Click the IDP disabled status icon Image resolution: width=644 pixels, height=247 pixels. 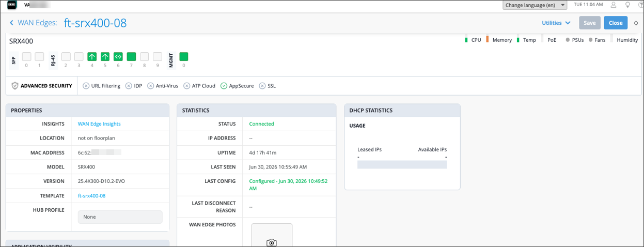(x=129, y=86)
